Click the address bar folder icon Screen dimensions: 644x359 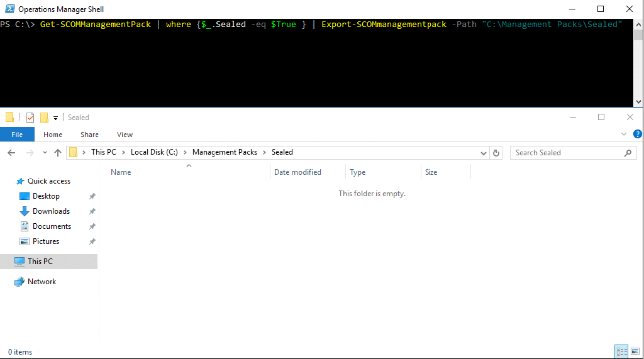[x=73, y=152]
